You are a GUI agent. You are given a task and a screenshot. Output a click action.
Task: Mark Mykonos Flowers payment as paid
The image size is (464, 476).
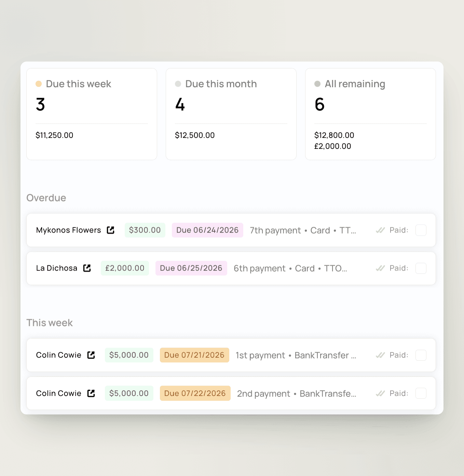[x=421, y=230]
